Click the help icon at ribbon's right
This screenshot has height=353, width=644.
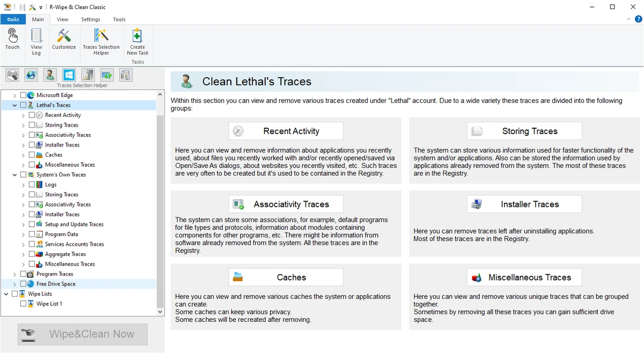point(638,19)
